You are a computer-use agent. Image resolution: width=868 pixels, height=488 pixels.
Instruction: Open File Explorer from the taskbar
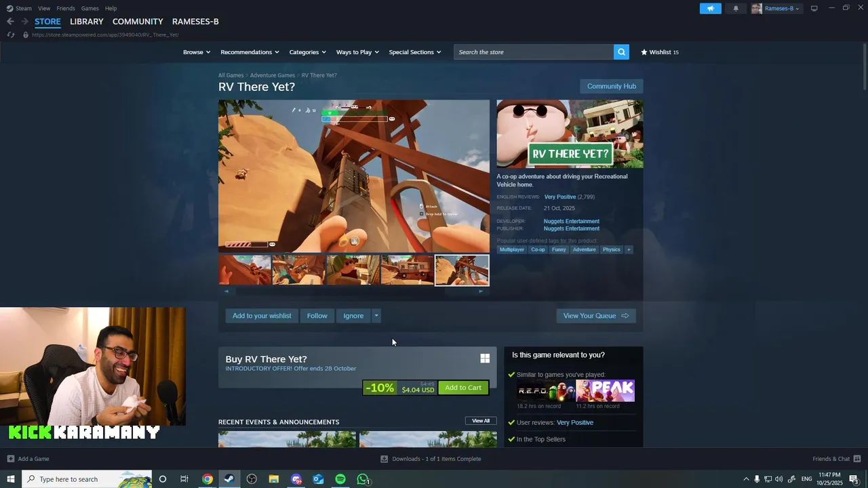tap(274, 479)
